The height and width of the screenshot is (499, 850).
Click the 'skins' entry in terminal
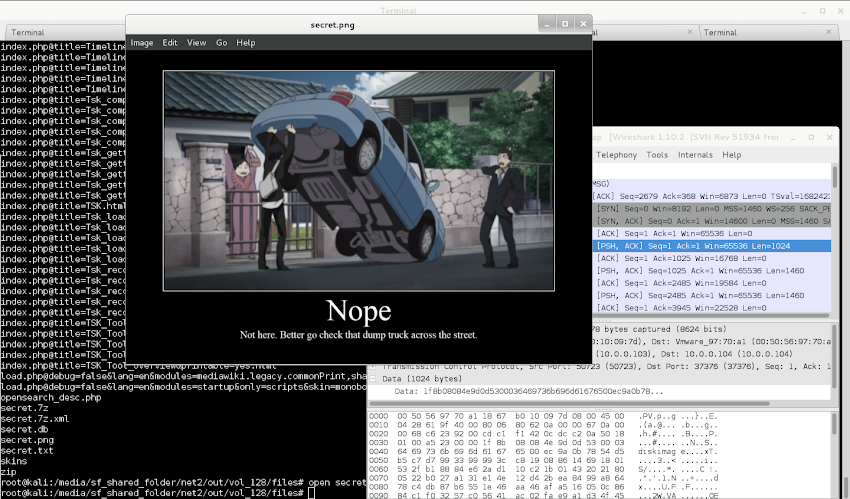point(14,462)
